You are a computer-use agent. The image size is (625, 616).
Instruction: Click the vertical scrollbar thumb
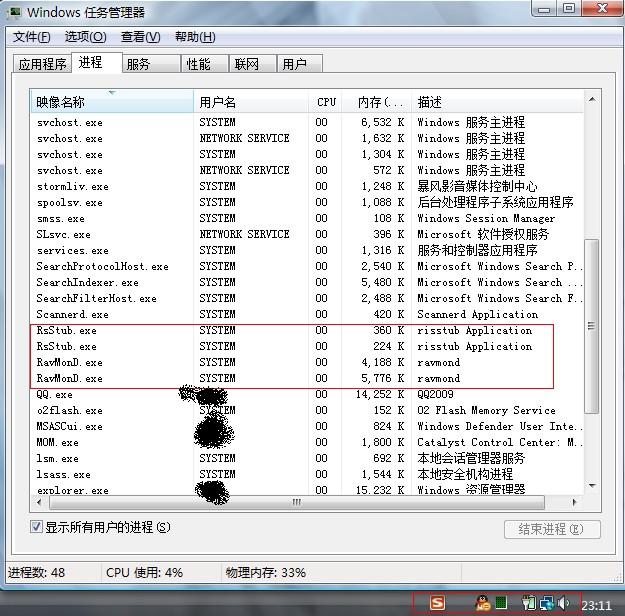click(x=592, y=326)
